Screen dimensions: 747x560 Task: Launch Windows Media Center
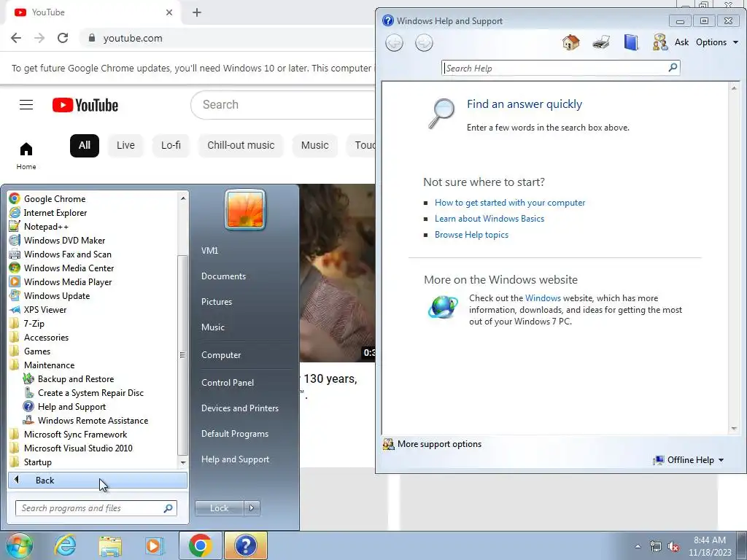point(69,268)
